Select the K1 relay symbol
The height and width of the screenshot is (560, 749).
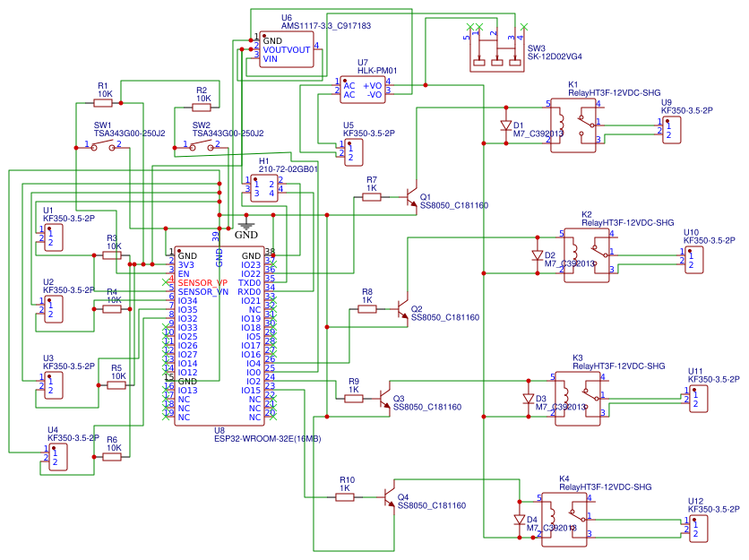(573, 125)
